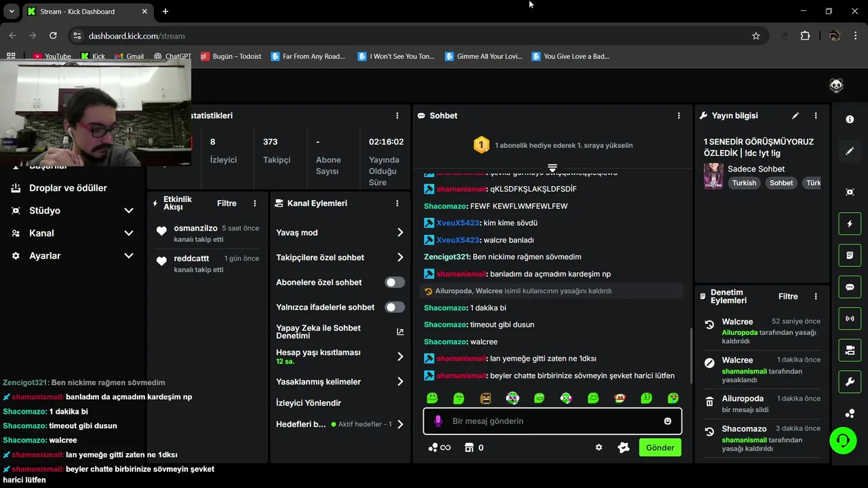
Task: Expand the Kanal menu chevron
Action: point(129,233)
